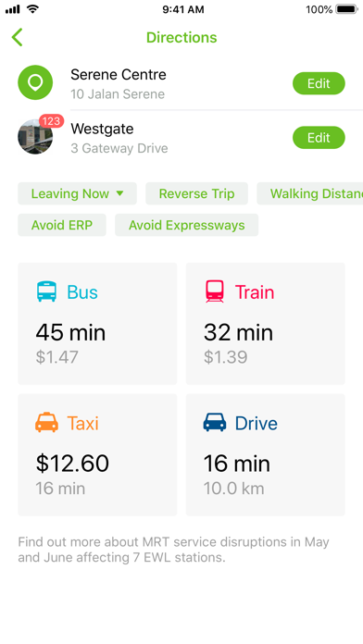Tap the red 123 notification badge

coord(51,121)
